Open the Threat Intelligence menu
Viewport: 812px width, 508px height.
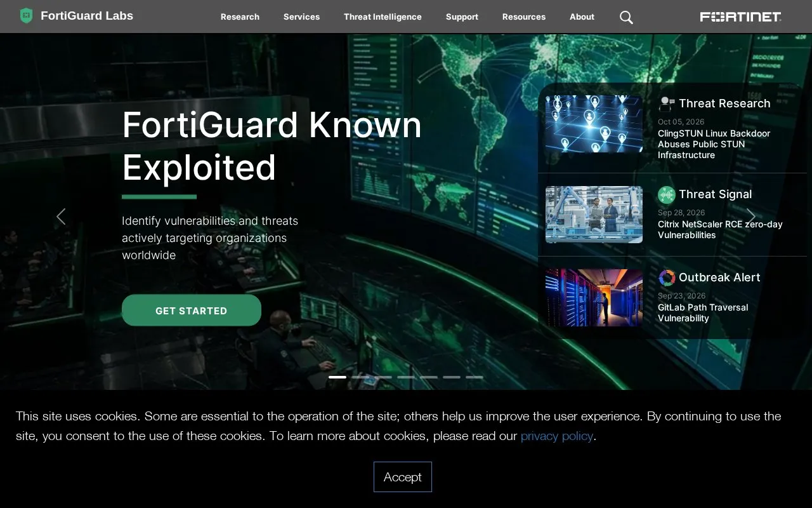383,17
